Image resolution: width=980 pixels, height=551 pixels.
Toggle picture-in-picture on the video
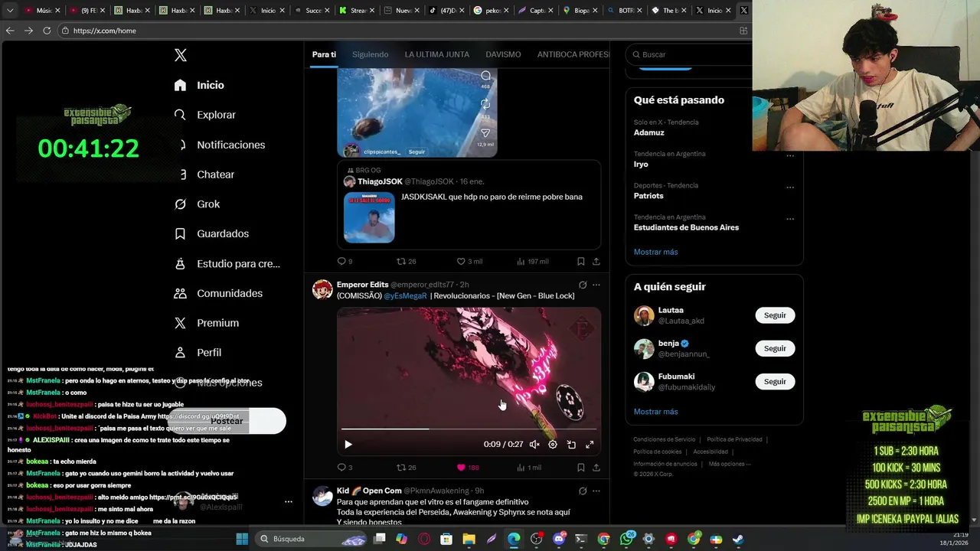tap(571, 445)
